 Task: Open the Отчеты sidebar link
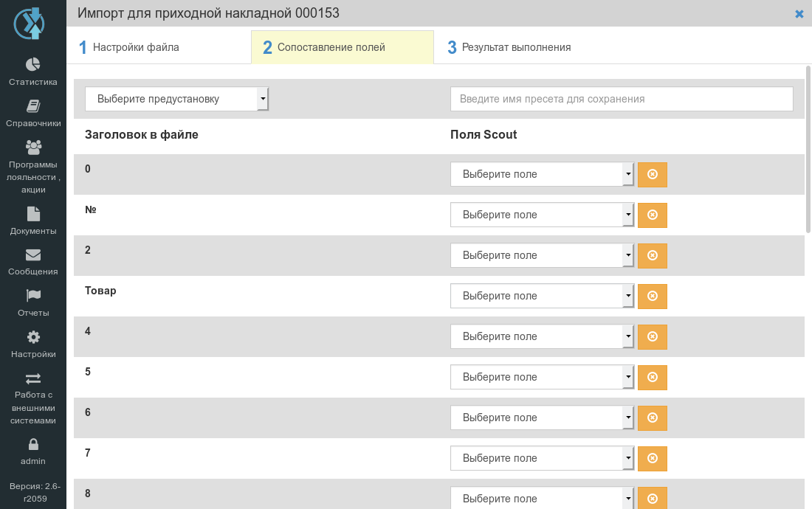pyautogui.click(x=33, y=313)
